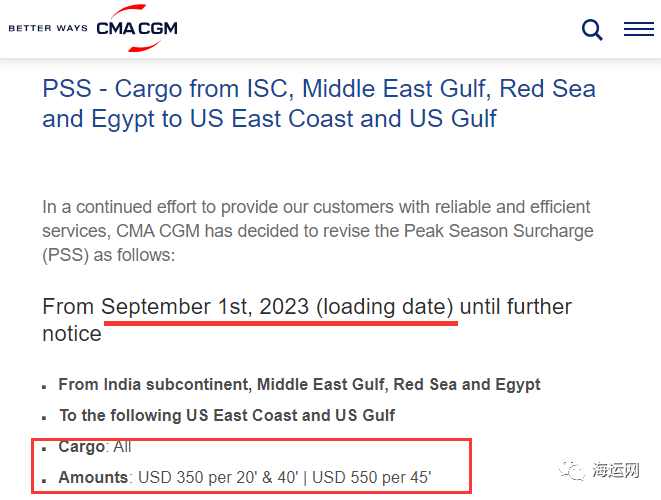Select the "From India subcontinent" bullet line
Screen dimensions: 661x500
[x=299, y=384]
